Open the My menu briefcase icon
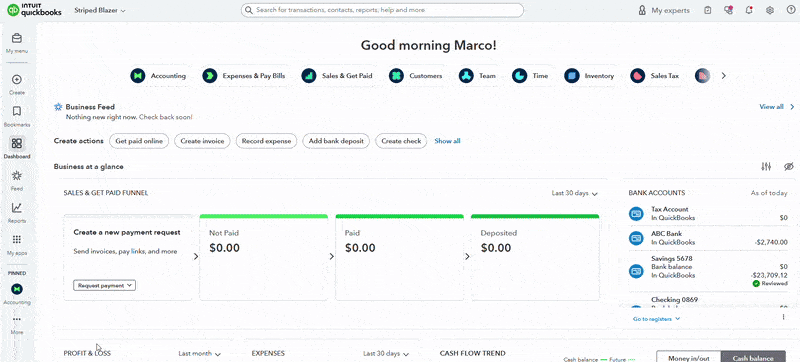This screenshot has height=362, width=800. coord(17,39)
